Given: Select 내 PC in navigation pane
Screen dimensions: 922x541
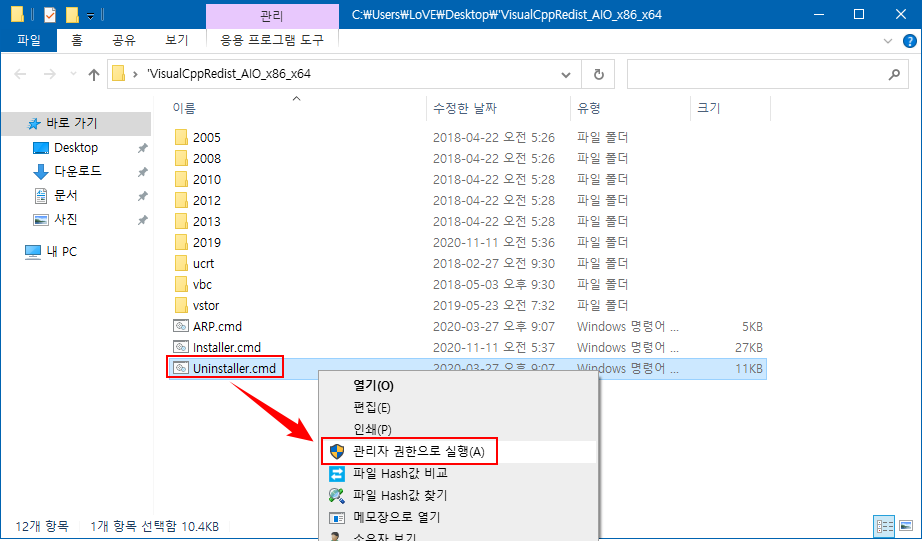Looking at the screenshot, I should pyautogui.click(x=61, y=252).
